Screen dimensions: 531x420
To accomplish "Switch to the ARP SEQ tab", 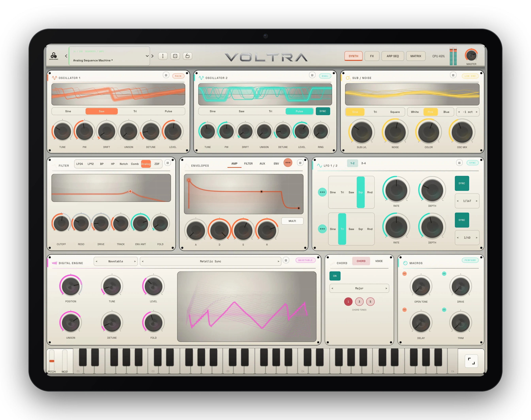I will pos(393,56).
